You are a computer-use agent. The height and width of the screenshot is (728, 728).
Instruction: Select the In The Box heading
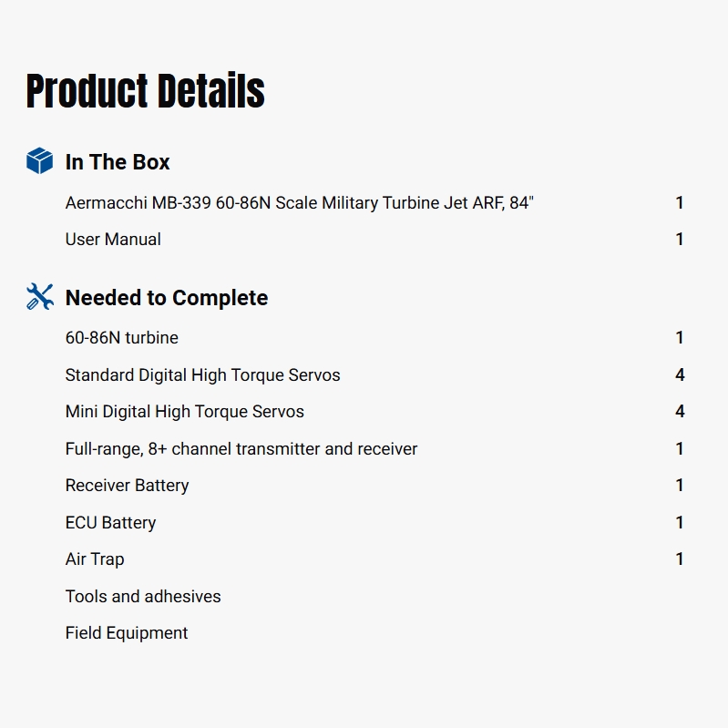(118, 162)
